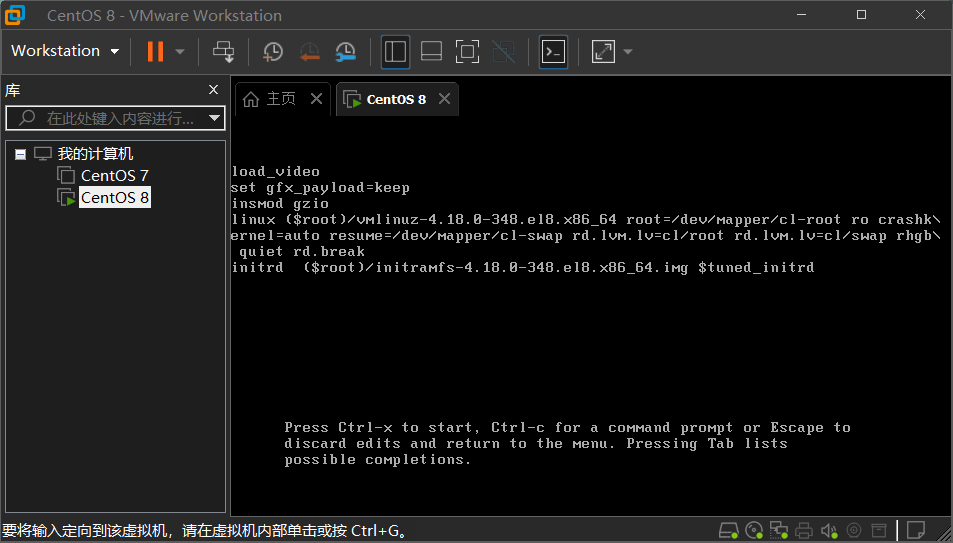The image size is (953, 543).
Task: Select 我的计算机 in the library tree
Action: (x=95, y=154)
